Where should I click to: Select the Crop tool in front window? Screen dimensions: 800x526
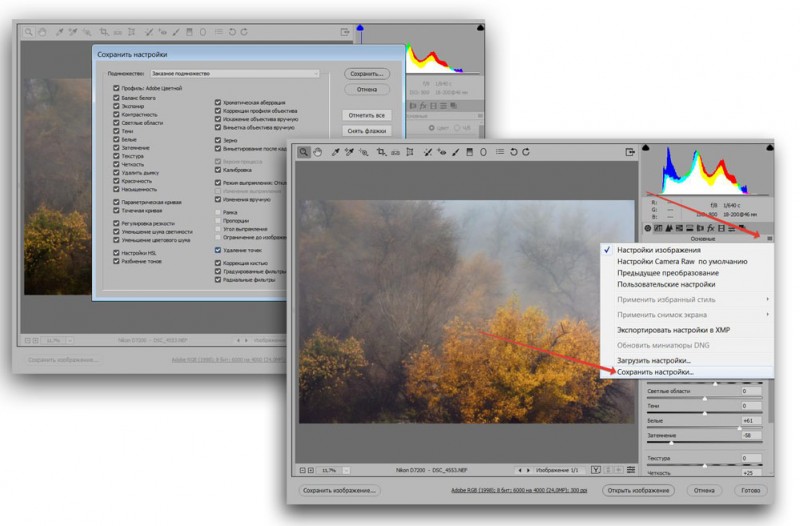381,152
